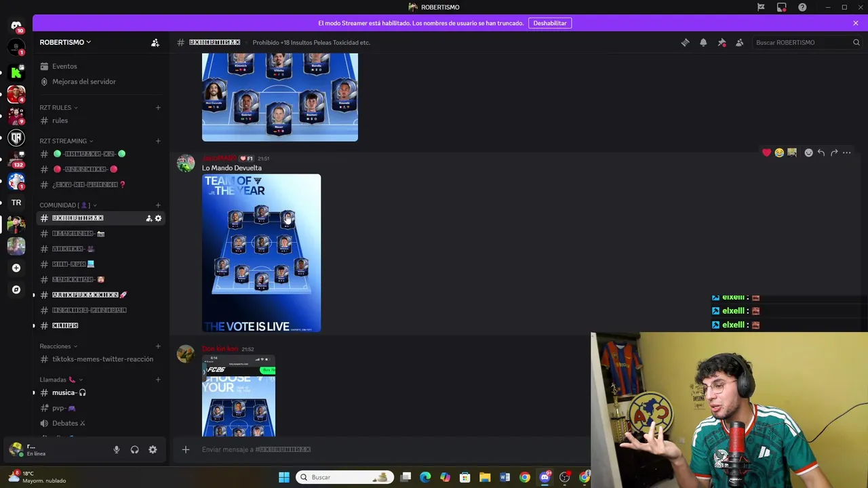This screenshot has width=868, height=488.
Task: Open Microsoft Edge from taskbar
Action: 425,477
